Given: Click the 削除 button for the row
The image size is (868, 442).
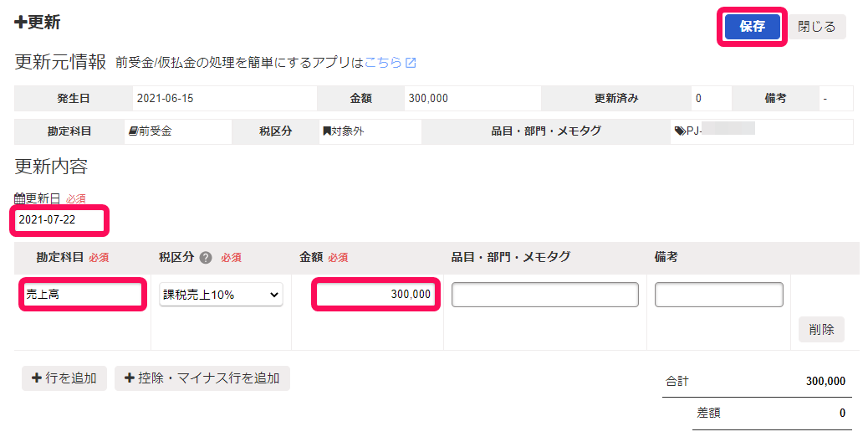Looking at the screenshot, I should pyautogui.click(x=821, y=330).
